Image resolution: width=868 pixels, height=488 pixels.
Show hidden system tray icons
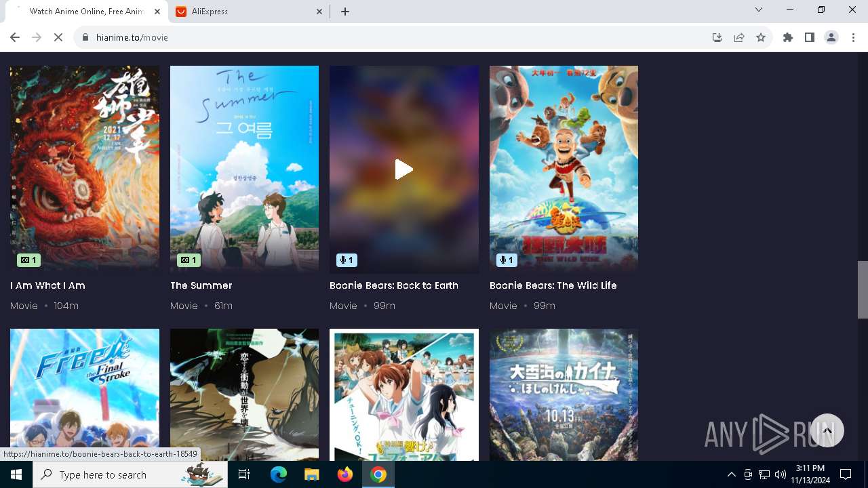coord(731,474)
